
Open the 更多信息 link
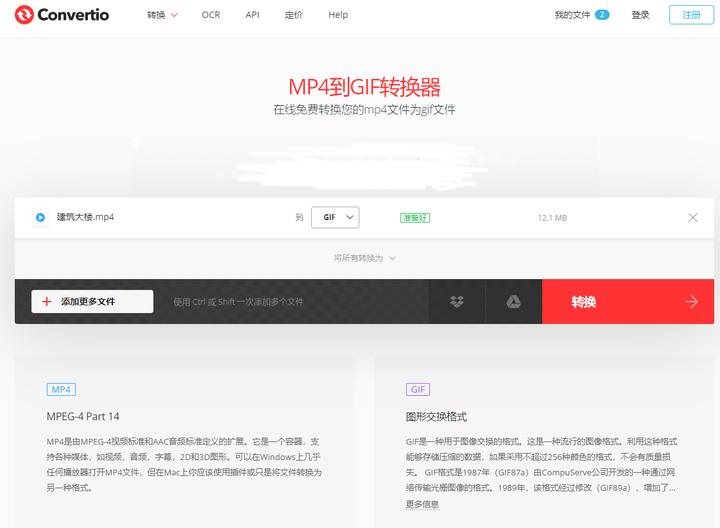(x=422, y=504)
